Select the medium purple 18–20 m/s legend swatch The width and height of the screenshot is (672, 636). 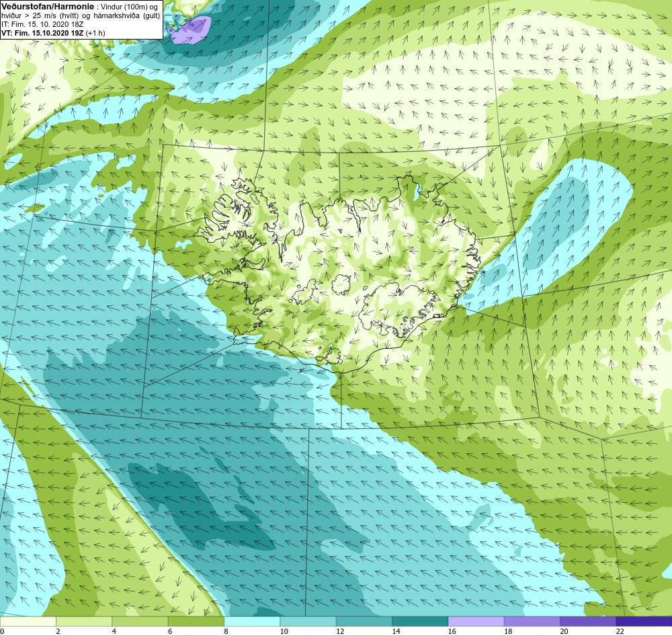pos(532,621)
